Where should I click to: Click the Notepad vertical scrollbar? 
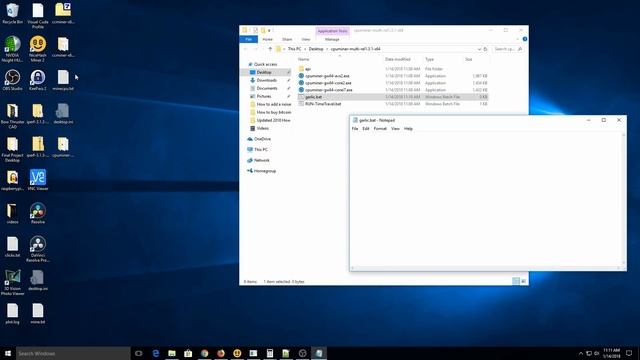[623, 198]
